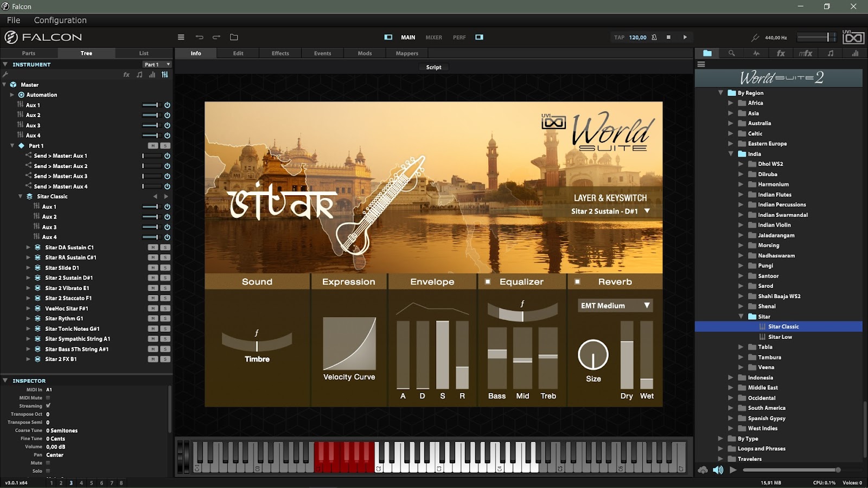Toggle the Streaming checkbox in Inspector
The height and width of the screenshot is (488, 868).
click(x=48, y=406)
